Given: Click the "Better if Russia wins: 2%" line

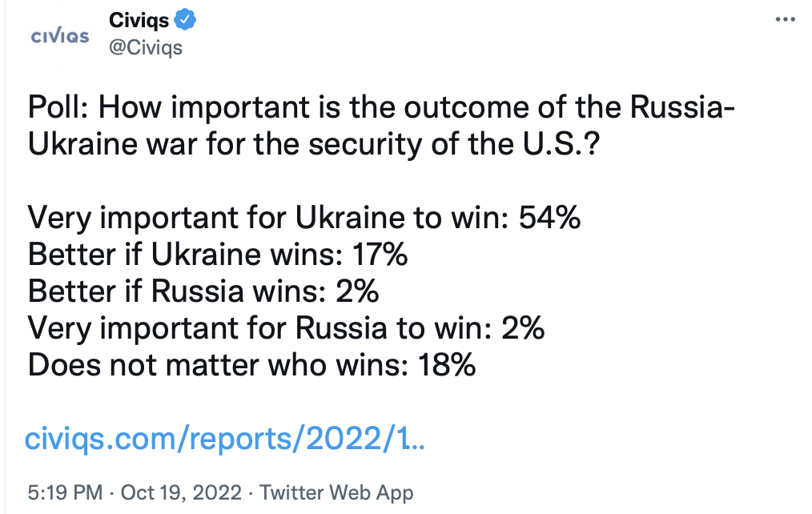Looking at the screenshot, I should point(203,292).
